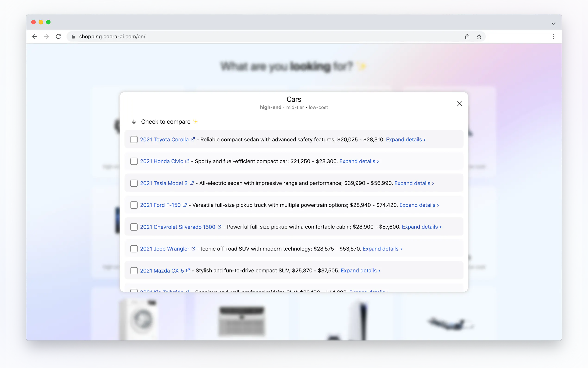
Task: Tick the 2021 Ford F-150 checkbox
Action: (134, 205)
